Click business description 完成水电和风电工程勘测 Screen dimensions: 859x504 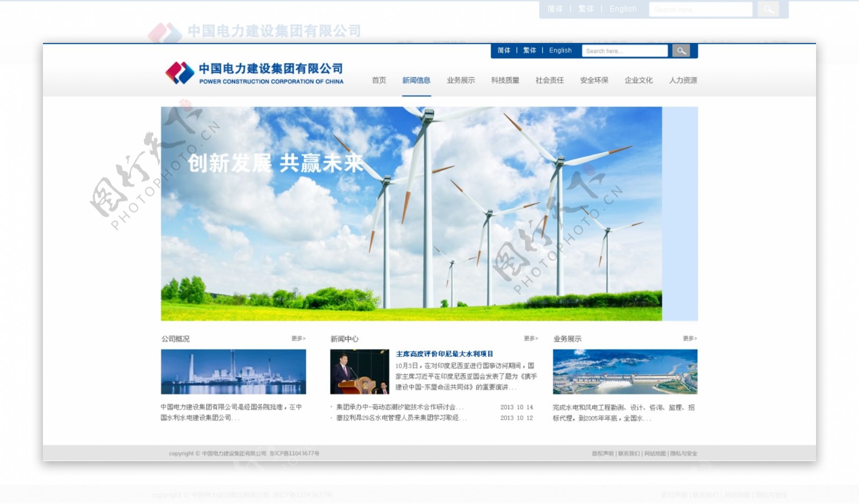click(x=624, y=413)
